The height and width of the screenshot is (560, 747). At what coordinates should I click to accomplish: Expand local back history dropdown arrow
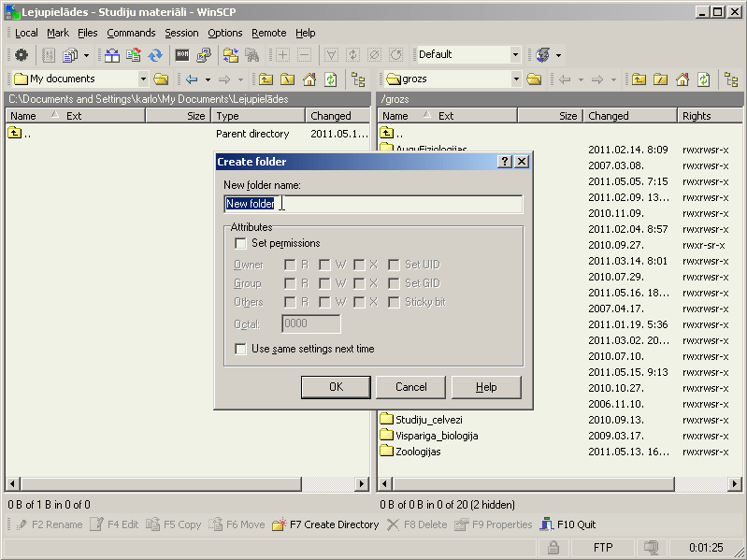pos(208,79)
